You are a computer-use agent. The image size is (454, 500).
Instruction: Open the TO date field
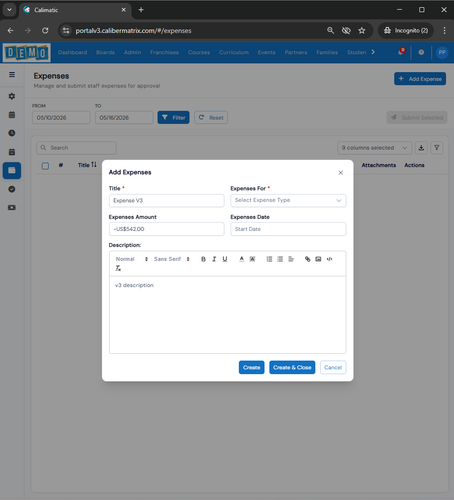coord(124,118)
